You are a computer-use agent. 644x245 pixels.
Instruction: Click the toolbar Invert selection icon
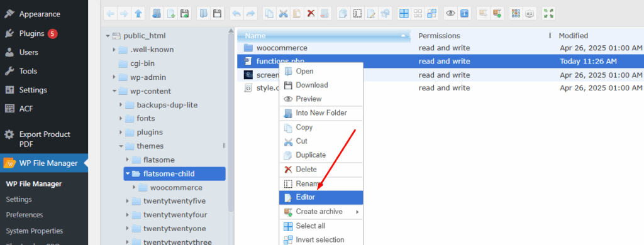click(431, 14)
